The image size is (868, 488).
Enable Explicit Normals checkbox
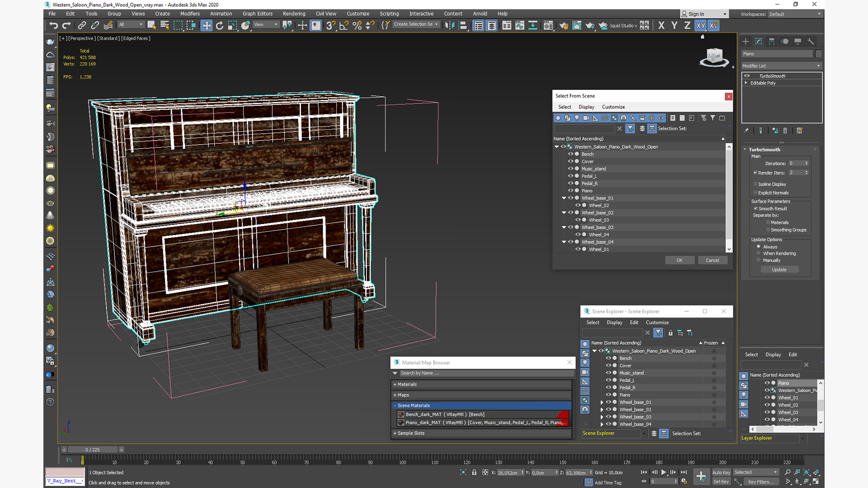click(755, 192)
